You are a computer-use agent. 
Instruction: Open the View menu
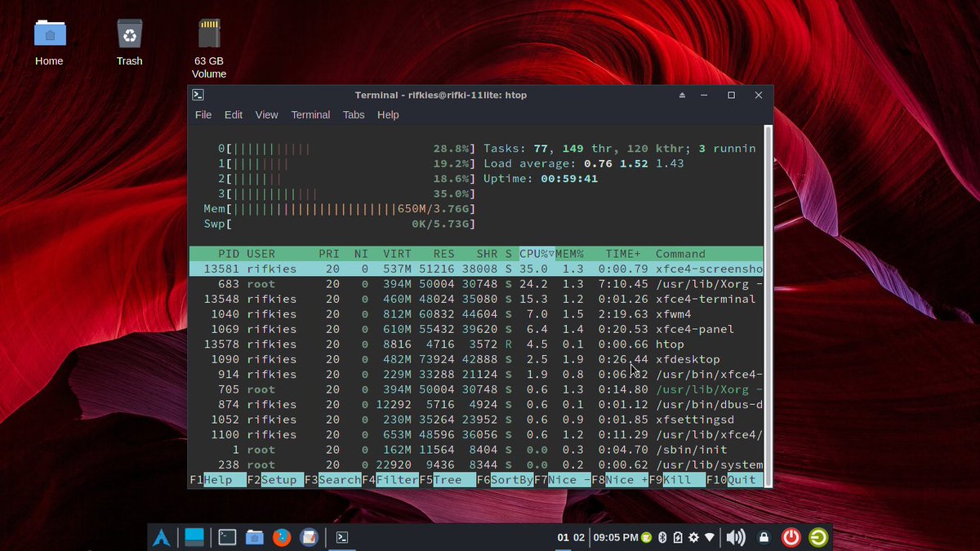coord(266,115)
